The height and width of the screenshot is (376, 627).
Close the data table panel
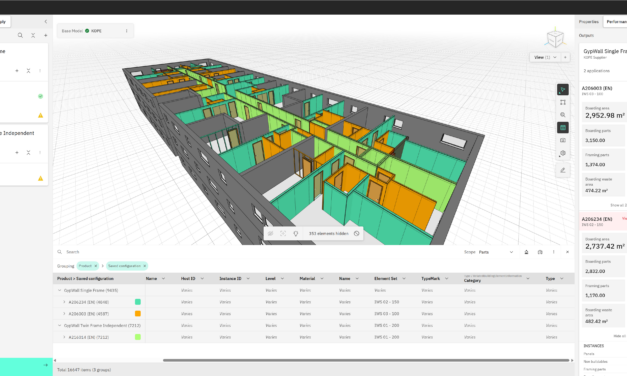567,252
